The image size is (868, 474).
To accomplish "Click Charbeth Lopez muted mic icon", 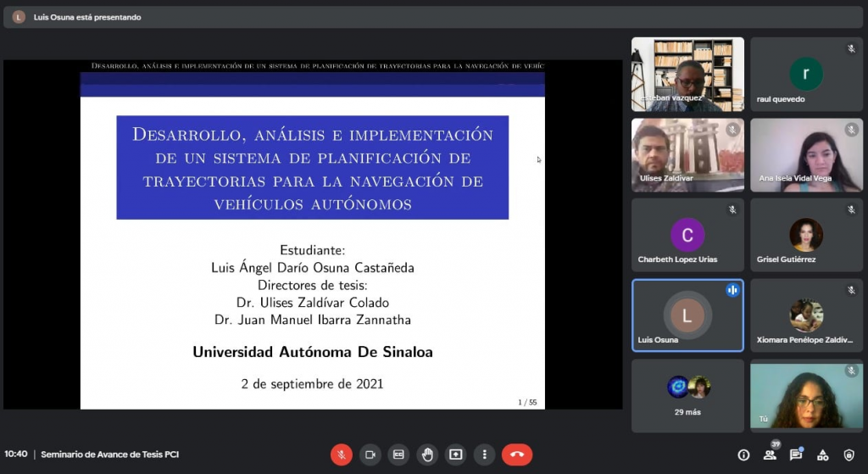I will point(732,210).
